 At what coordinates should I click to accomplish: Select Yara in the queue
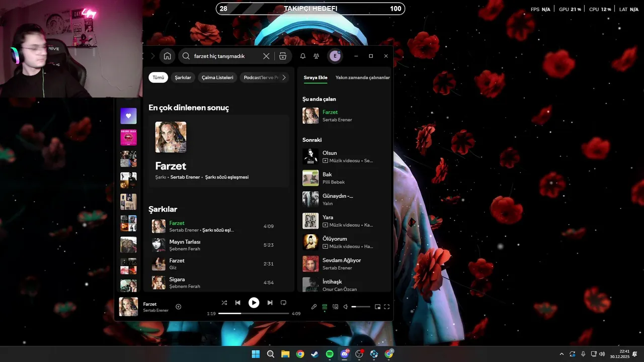pos(344,221)
